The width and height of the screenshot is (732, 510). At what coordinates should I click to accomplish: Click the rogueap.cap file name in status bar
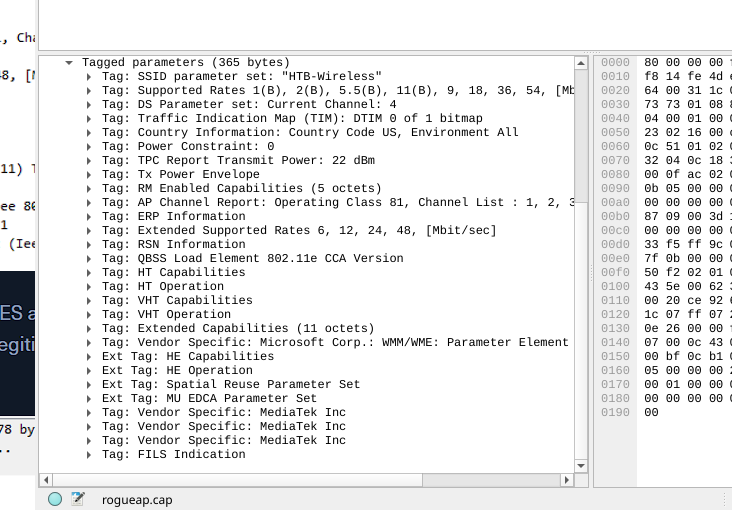[x=137, y=500]
